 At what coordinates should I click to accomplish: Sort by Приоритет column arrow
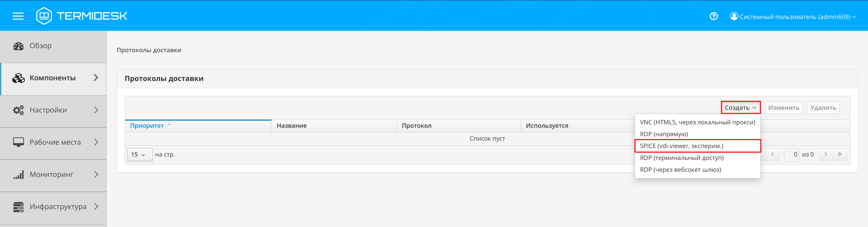coord(169,125)
